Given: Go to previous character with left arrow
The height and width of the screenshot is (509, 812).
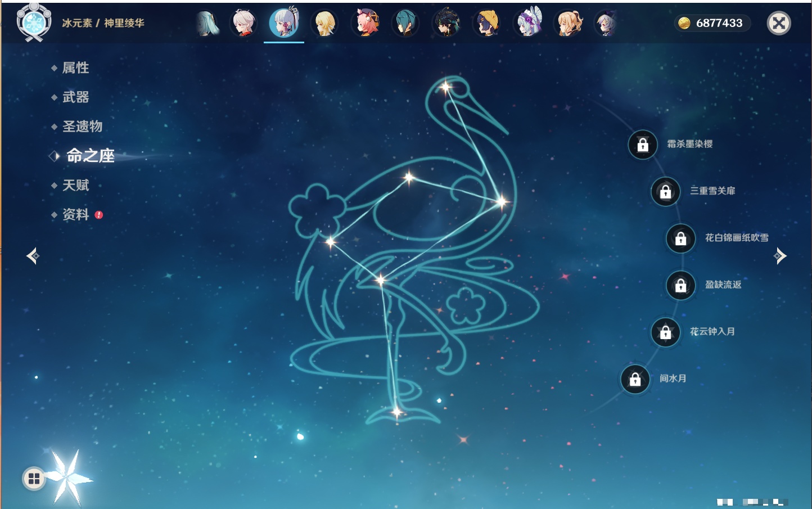Looking at the screenshot, I should tap(33, 256).
